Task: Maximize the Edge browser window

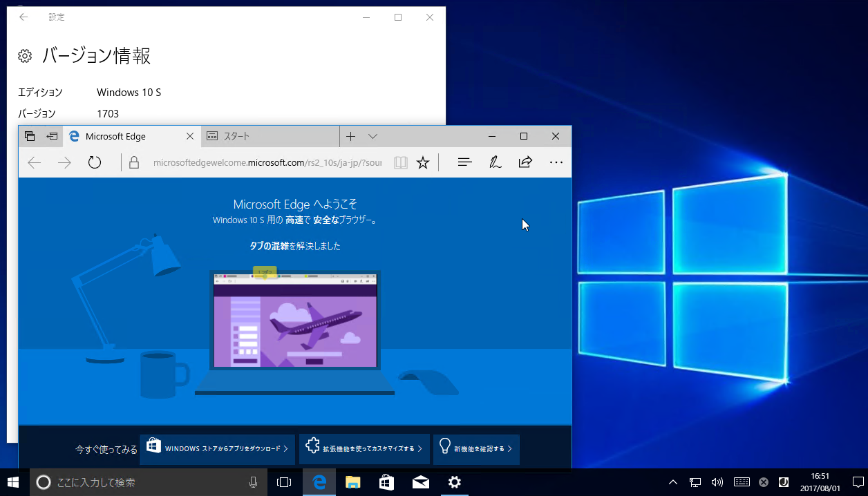Action: (x=524, y=136)
